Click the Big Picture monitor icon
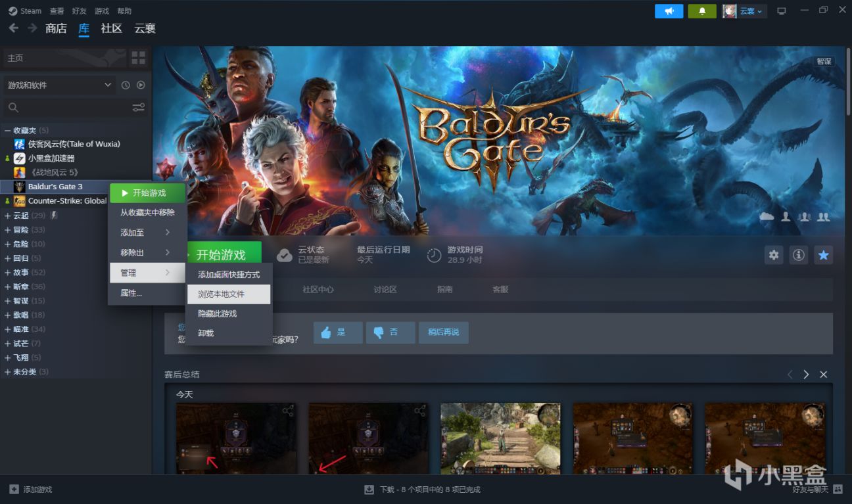The width and height of the screenshot is (852, 504). tap(781, 11)
